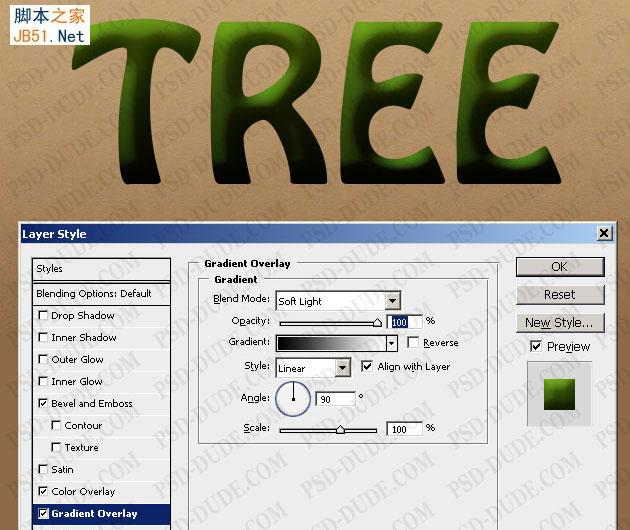The height and width of the screenshot is (530, 630).
Task: Click the Angle dial control
Action: (x=293, y=398)
